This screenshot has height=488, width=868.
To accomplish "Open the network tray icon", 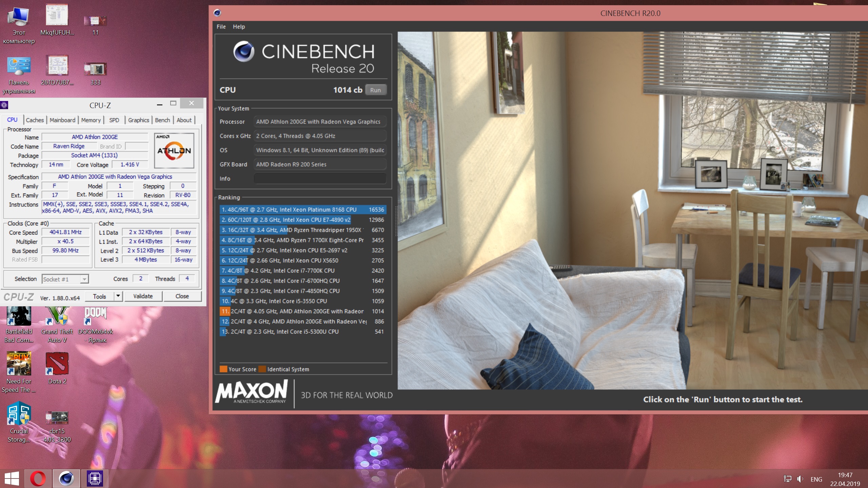I will (787, 479).
